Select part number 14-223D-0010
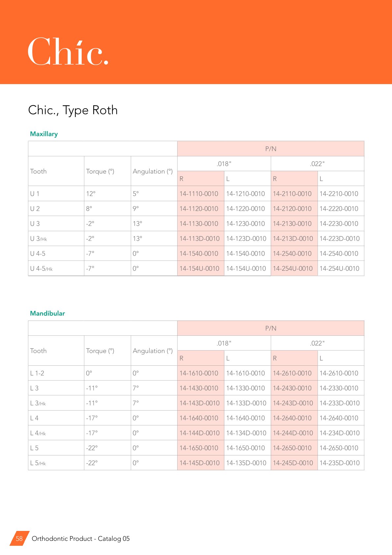Screen dimensions: 392x555 340,239
